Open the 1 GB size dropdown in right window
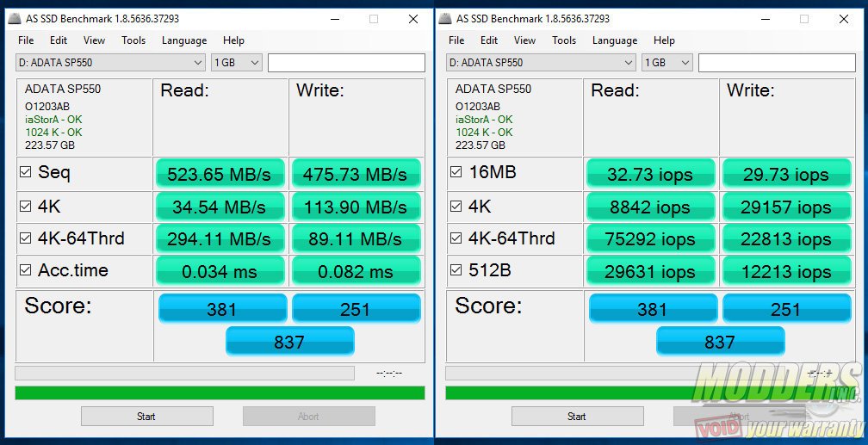 point(667,63)
